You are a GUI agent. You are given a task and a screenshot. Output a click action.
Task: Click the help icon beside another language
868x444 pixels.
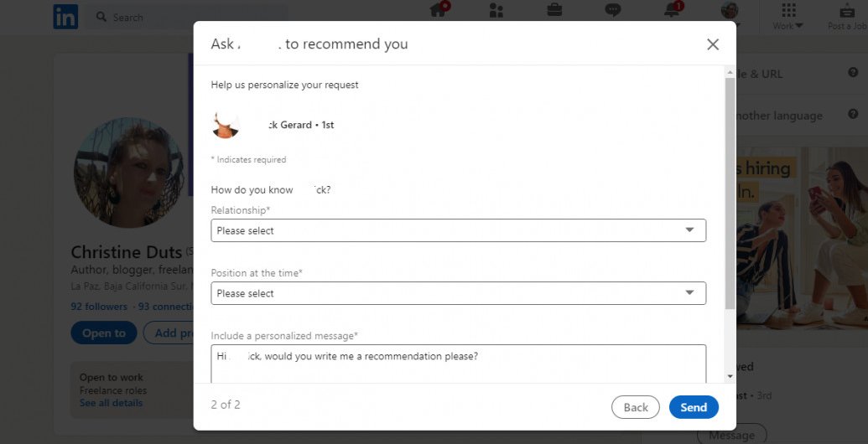pos(853,114)
